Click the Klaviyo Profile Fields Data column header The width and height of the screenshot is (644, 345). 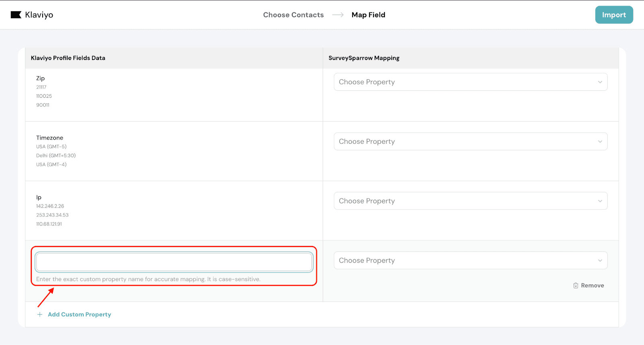tap(68, 58)
